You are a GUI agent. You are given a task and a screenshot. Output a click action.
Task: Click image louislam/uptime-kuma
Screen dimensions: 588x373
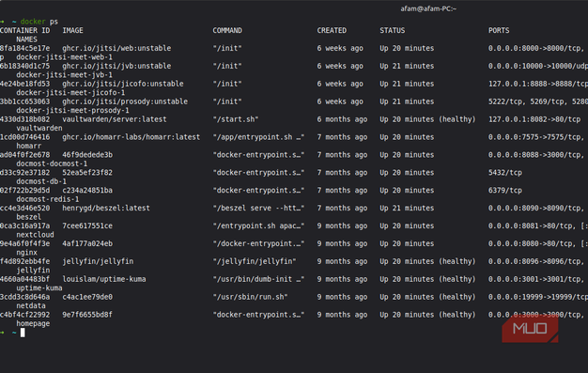pyautogui.click(x=104, y=279)
